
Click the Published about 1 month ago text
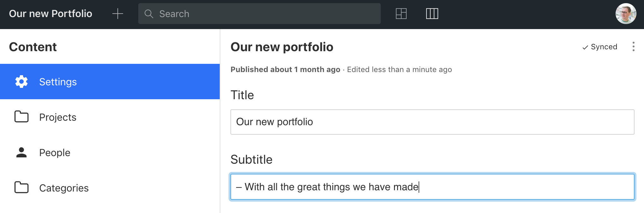[x=285, y=70]
